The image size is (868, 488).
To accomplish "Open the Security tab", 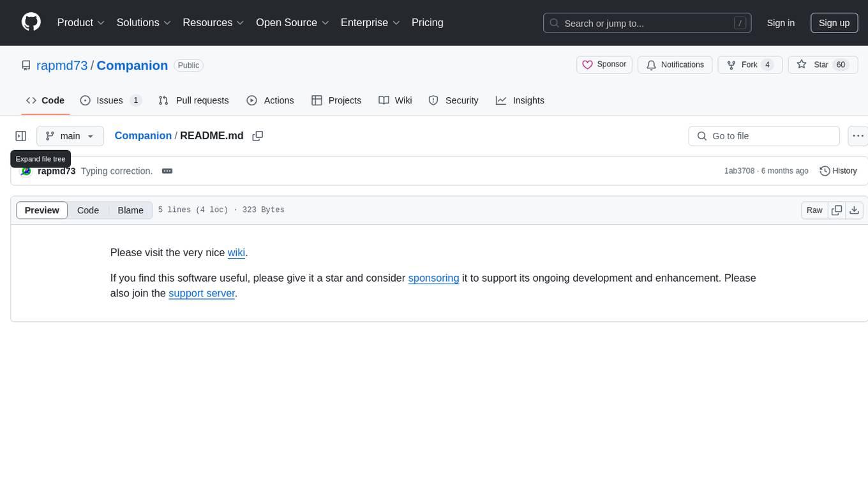I will [453, 100].
